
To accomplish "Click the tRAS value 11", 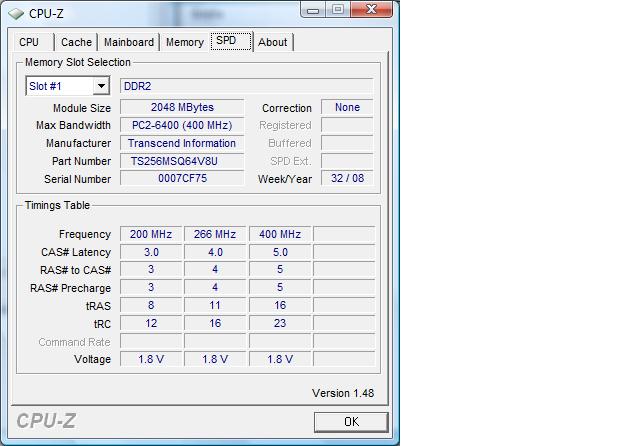I will tap(215, 305).
